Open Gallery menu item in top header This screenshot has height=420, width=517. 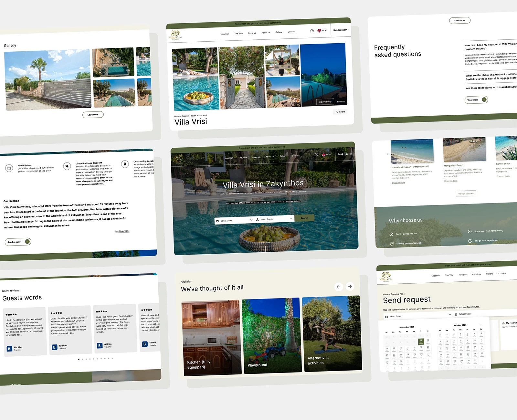pyautogui.click(x=279, y=32)
